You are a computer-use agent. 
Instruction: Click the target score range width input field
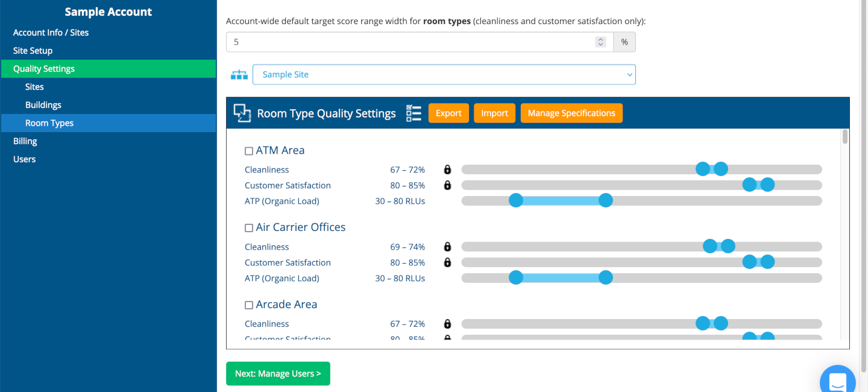tap(410, 42)
